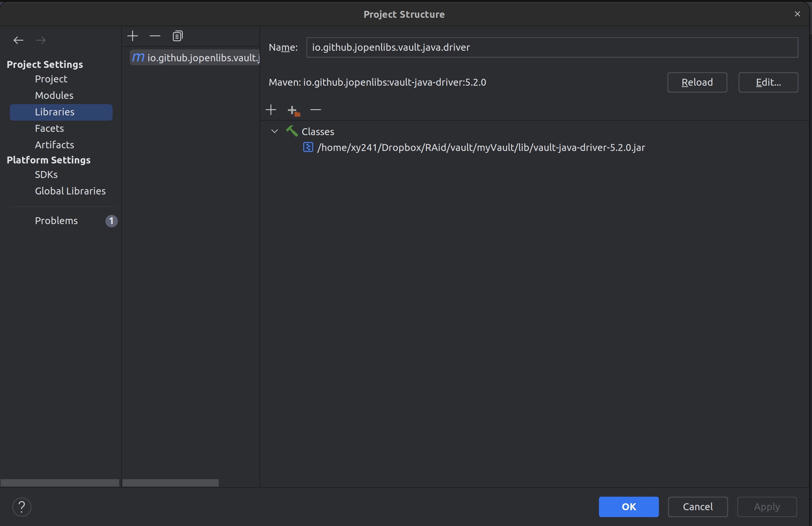This screenshot has height=526, width=812.
Task: Open the Project settings page
Action: click(51, 79)
